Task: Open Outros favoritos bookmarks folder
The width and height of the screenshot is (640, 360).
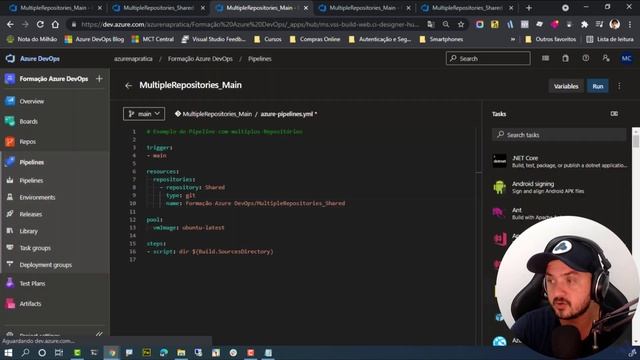Action: 550,39
